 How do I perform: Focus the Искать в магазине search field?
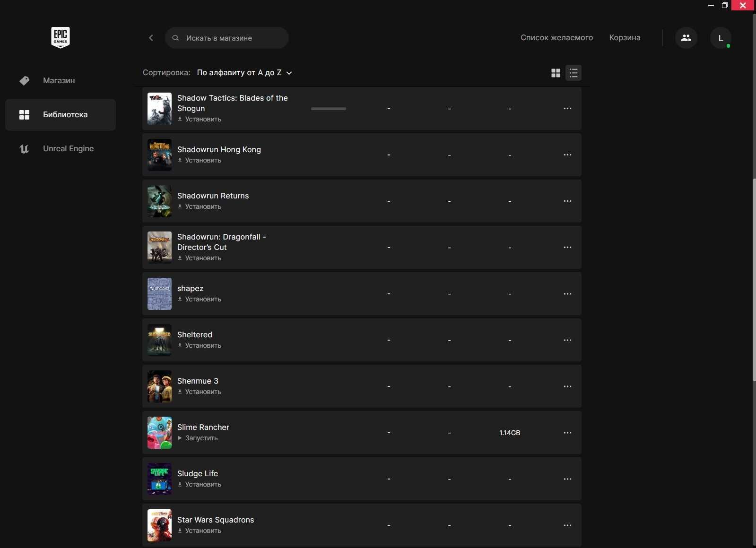[227, 38]
